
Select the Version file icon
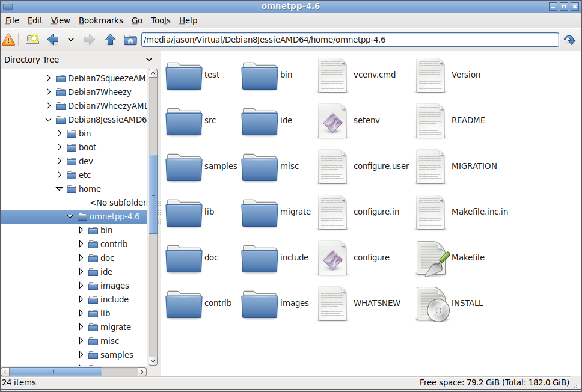tap(430, 75)
